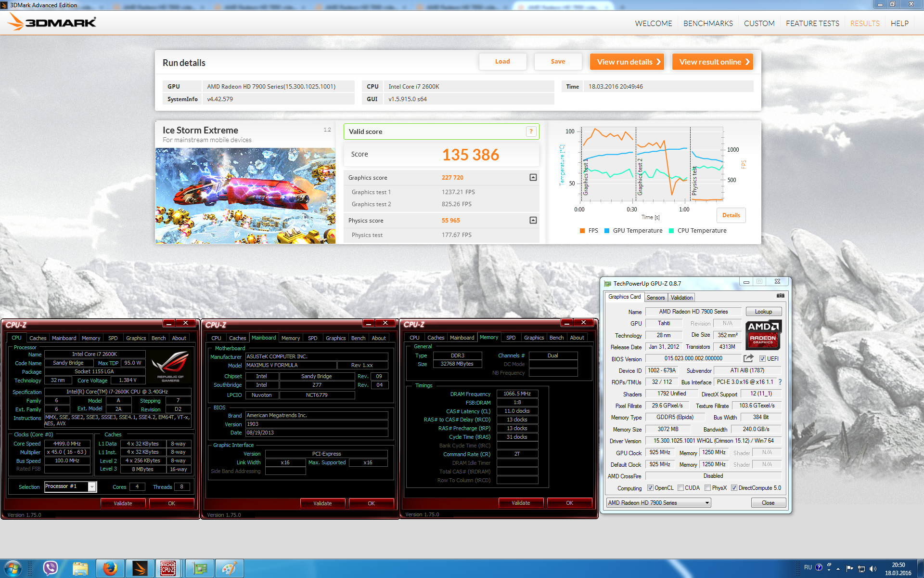Image resolution: width=924 pixels, height=578 pixels.
Task: Click the GPU-Z taskbar icon
Action: pyautogui.click(x=199, y=568)
